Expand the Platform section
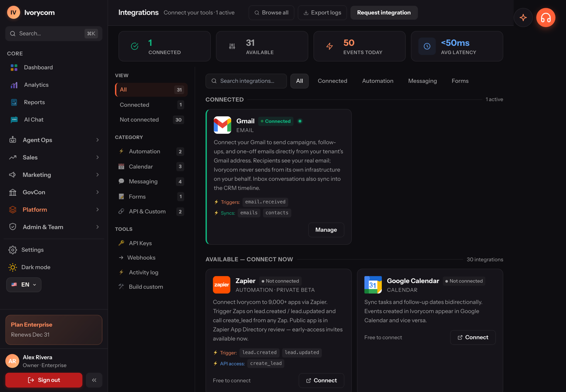The height and width of the screenshot is (392, 566). click(x=54, y=210)
